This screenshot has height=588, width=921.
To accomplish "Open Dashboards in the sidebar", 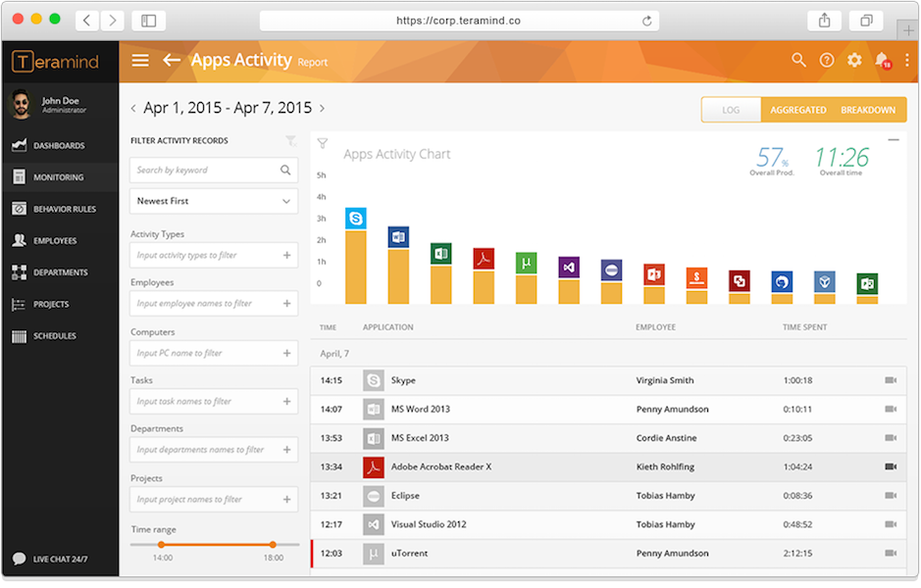I will tap(60, 146).
